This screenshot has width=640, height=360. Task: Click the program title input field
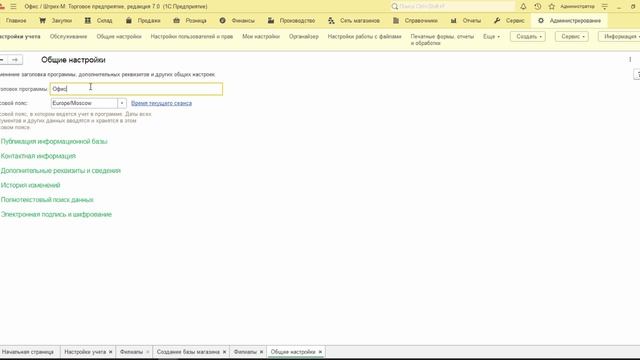click(x=136, y=89)
